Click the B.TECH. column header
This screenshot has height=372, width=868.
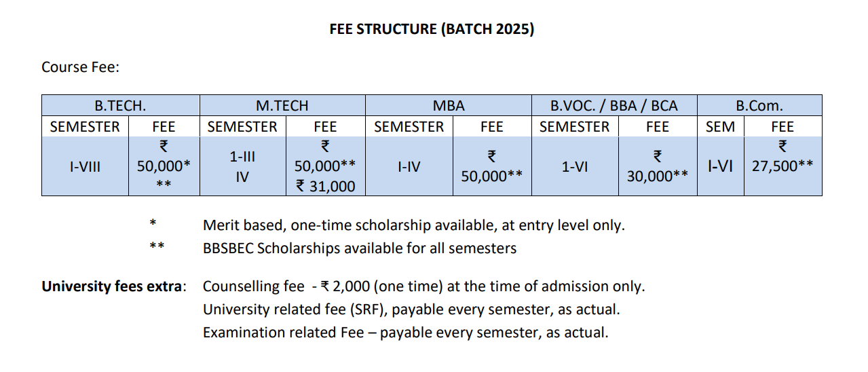[x=120, y=106]
